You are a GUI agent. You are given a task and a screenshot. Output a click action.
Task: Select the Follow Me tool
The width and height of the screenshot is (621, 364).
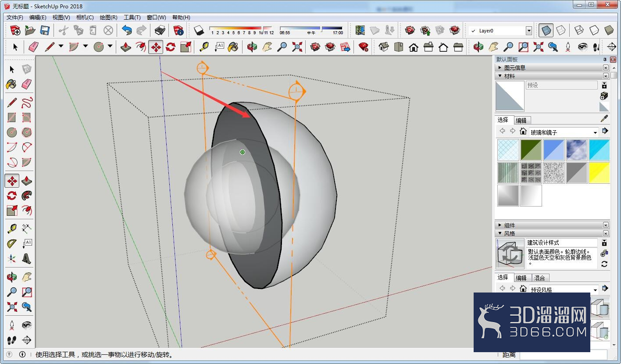coord(27,196)
